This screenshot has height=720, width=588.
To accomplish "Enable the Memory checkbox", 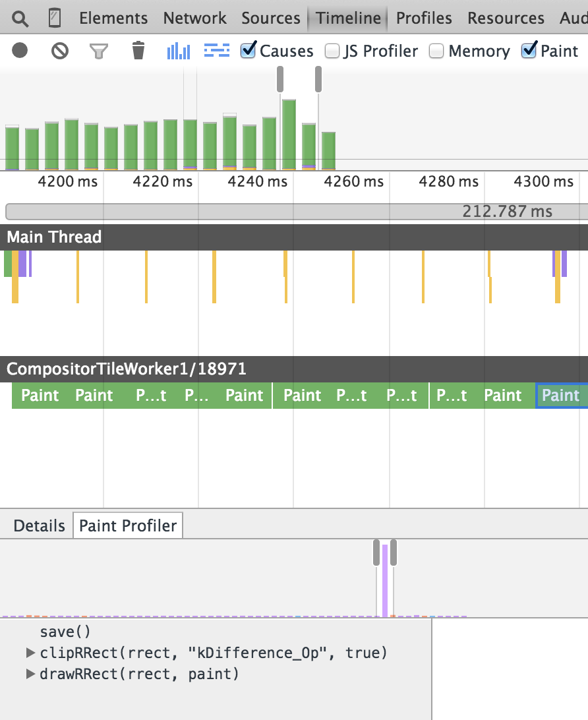I will pos(436,51).
